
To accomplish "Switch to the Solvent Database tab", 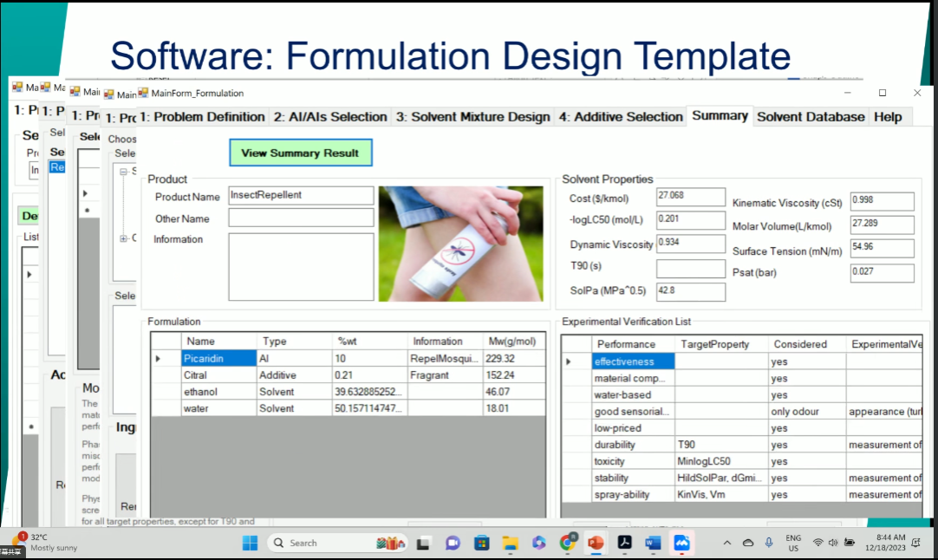I will pyautogui.click(x=811, y=117).
